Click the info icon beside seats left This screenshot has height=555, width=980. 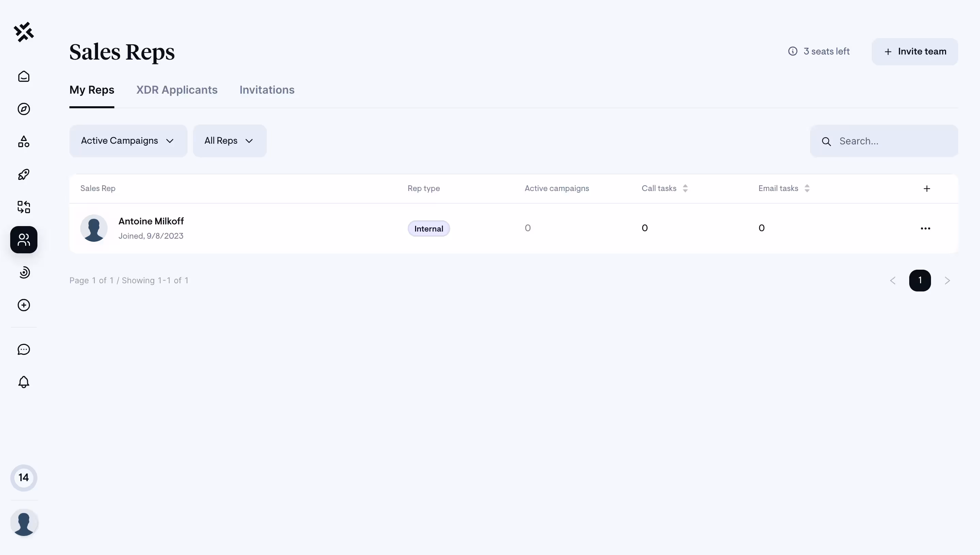pyautogui.click(x=793, y=51)
